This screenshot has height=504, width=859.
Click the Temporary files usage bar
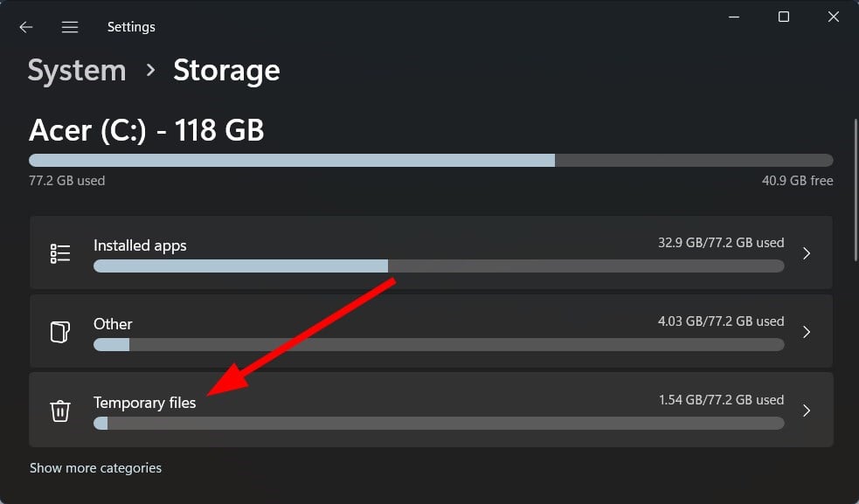click(x=439, y=424)
